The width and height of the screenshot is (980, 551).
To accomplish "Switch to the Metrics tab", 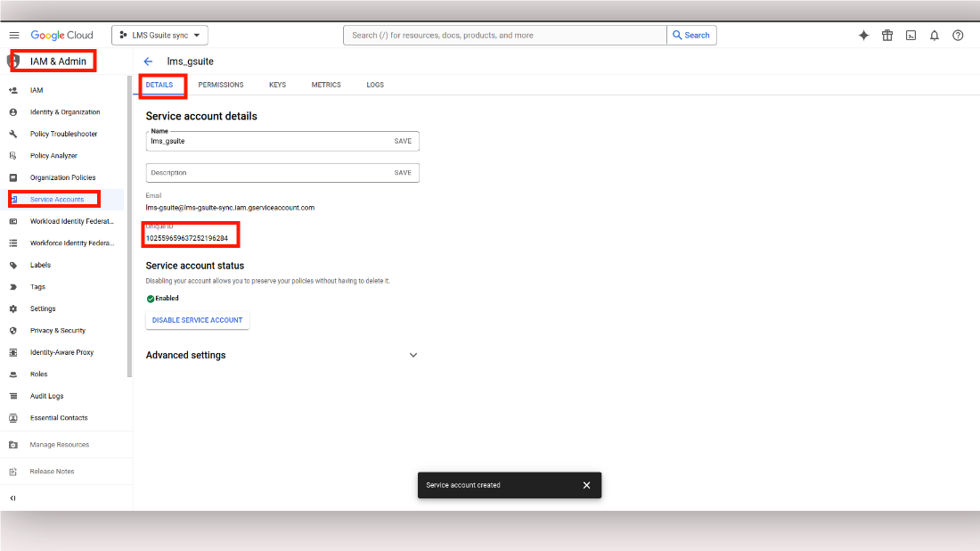I will click(326, 85).
